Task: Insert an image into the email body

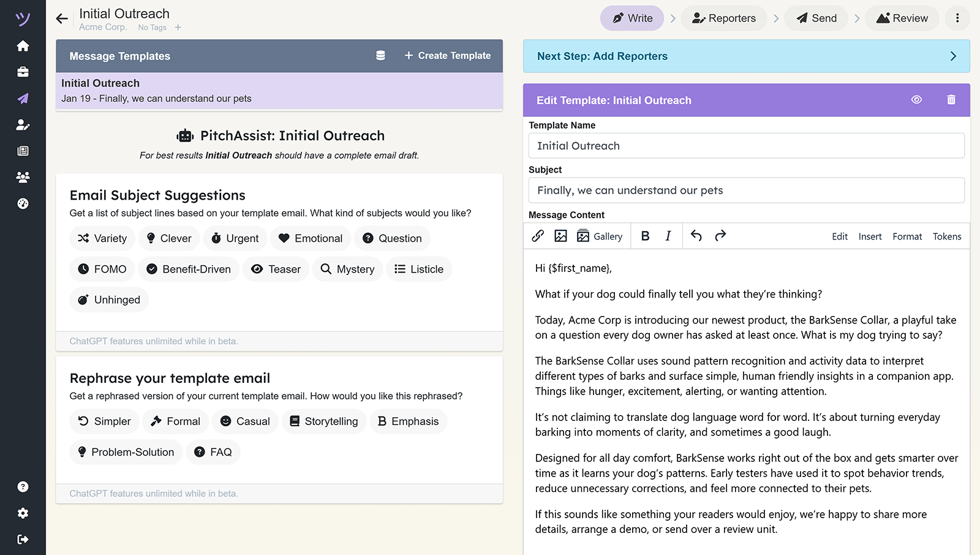Action: tap(560, 235)
